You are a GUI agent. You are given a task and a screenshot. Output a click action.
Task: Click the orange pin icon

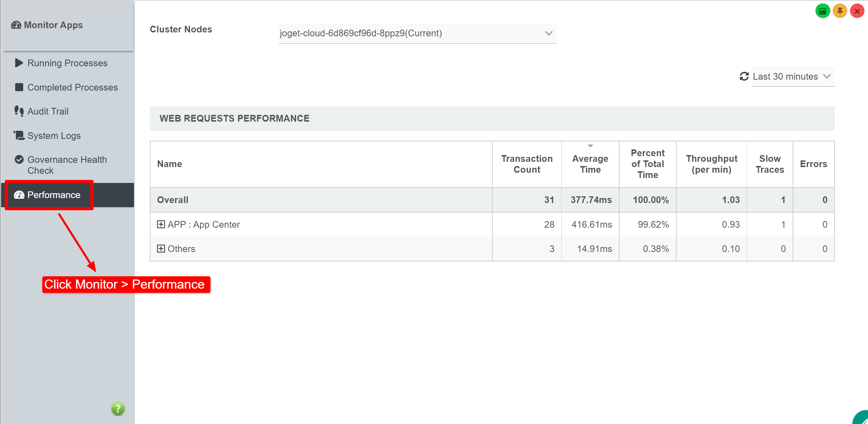pos(840,11)
